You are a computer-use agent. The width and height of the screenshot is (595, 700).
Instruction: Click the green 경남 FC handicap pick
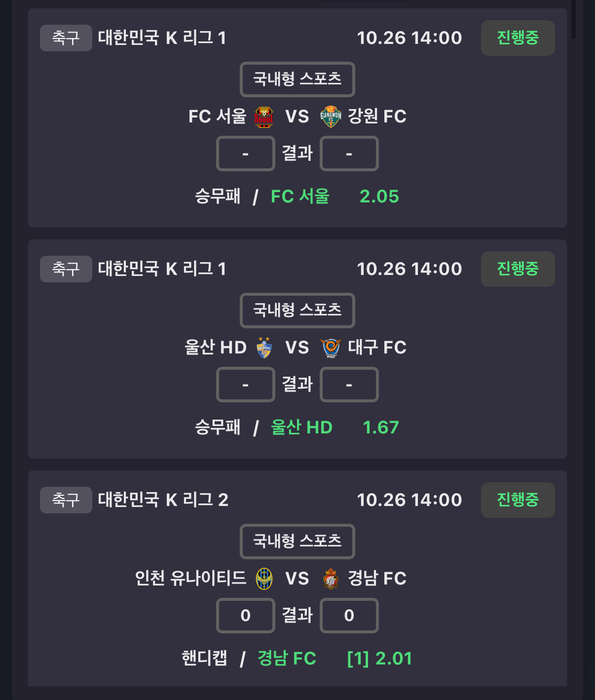pos(287,659)
